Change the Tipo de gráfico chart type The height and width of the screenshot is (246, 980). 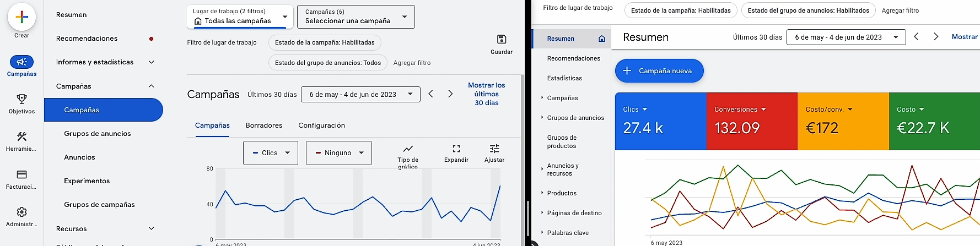coord(407,149)
